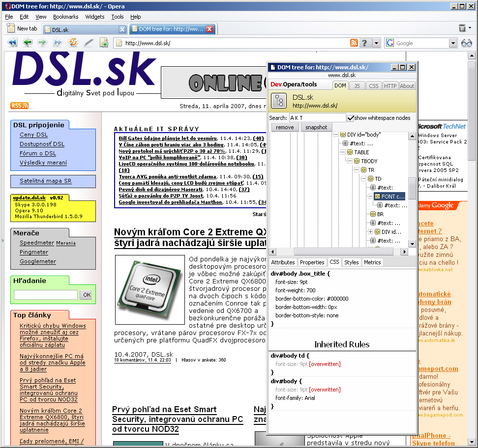
Task: Open the Google search engine dropdown
Action: [x=453, y=43]
